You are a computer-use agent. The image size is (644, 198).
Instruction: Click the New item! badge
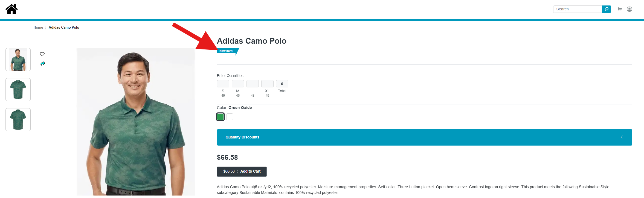(x=227, y=51)
